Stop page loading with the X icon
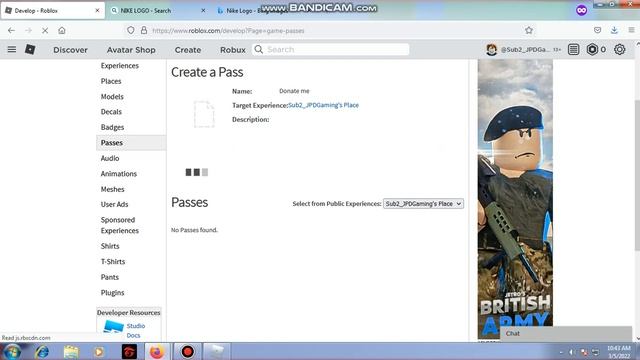640x360 pixels. (45, 30)
